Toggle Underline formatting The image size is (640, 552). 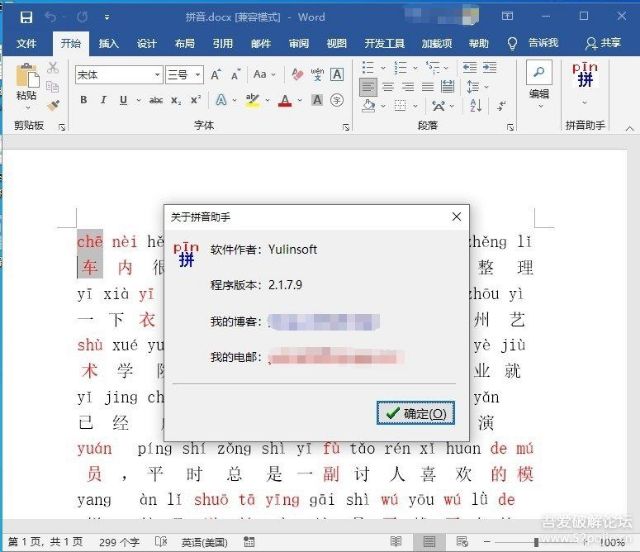[x=123, y=100]
